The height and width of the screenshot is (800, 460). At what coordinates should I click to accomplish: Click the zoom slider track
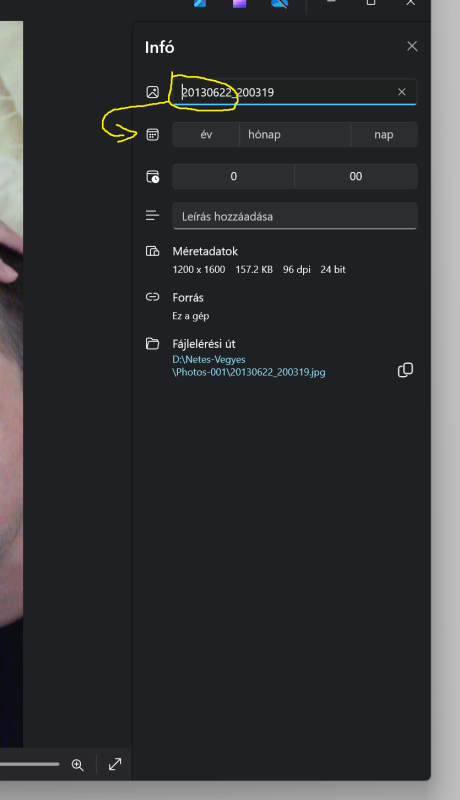(x=30, y=764)
